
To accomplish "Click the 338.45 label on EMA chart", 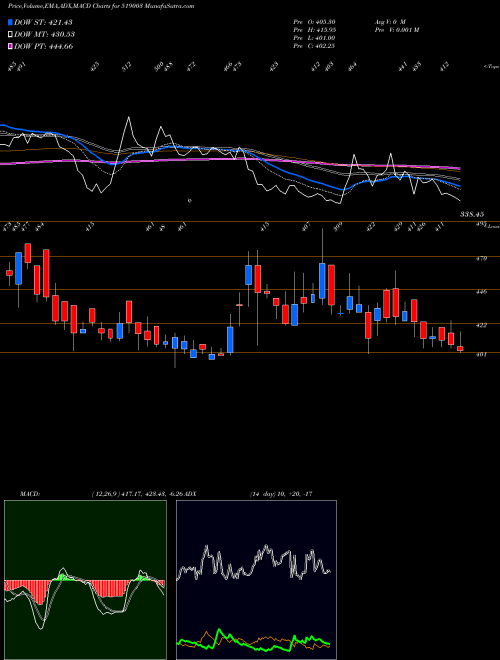I will 471,214.
